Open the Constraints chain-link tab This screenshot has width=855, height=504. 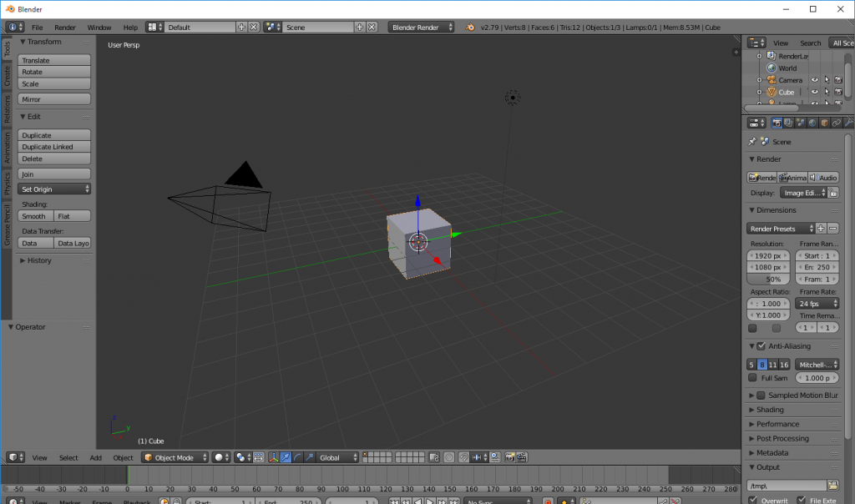(x=837, y=123)
